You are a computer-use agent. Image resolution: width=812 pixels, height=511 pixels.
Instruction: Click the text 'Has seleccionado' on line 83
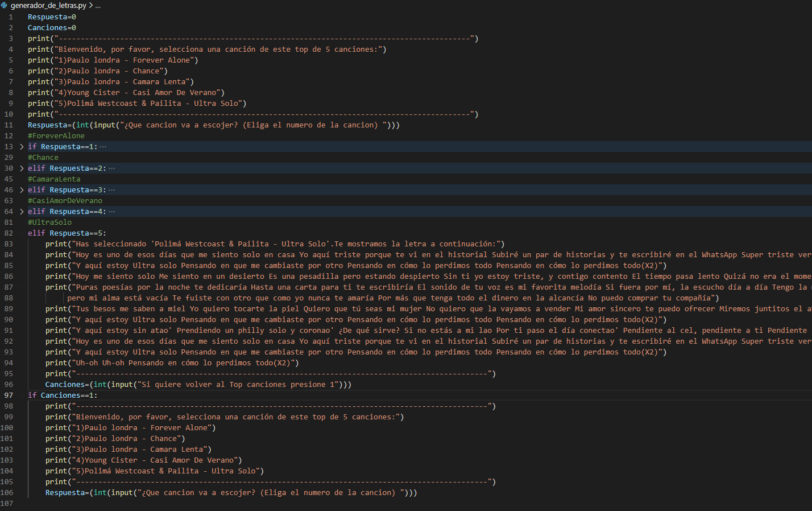(111, 244)
